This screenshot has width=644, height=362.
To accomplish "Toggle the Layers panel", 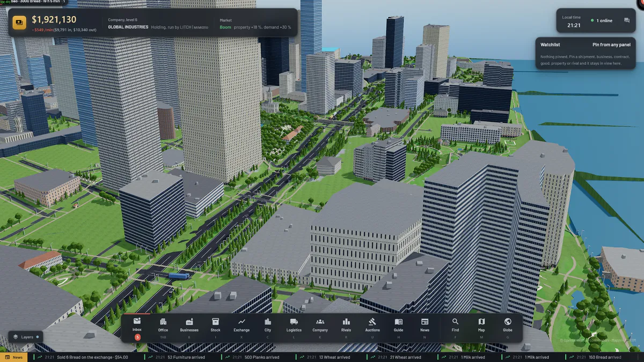I will coord(26,337).
